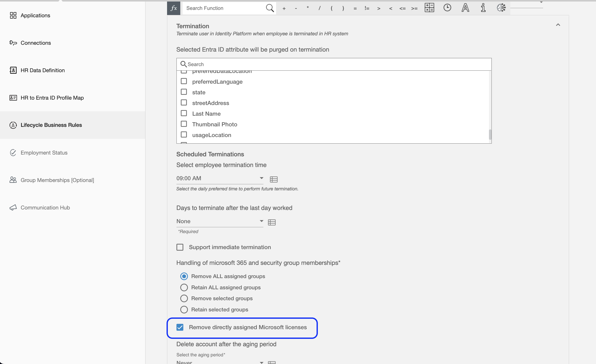Expand the Days to terminate after last day dropdown
This screenshot has height=364, width=596.
click(x=261, y=221)
